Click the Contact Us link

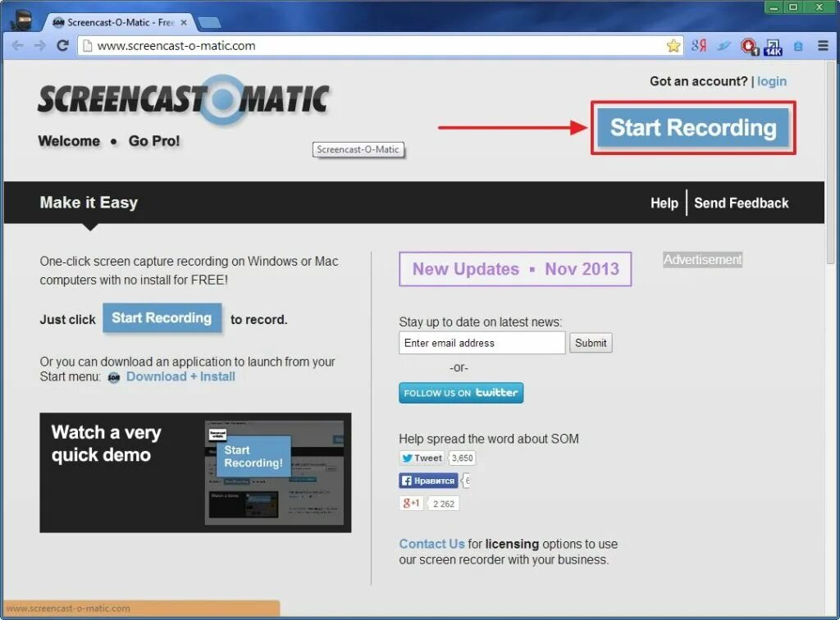pos(431,544)
